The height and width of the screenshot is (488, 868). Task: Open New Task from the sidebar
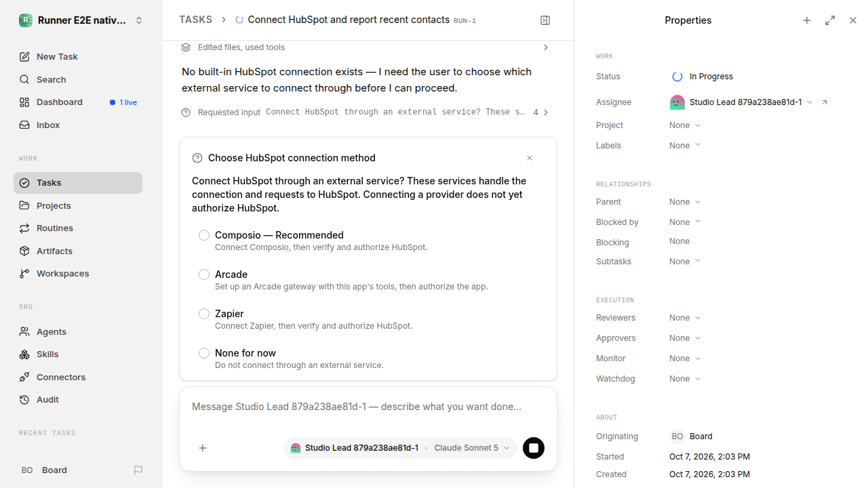click(78, 57)
